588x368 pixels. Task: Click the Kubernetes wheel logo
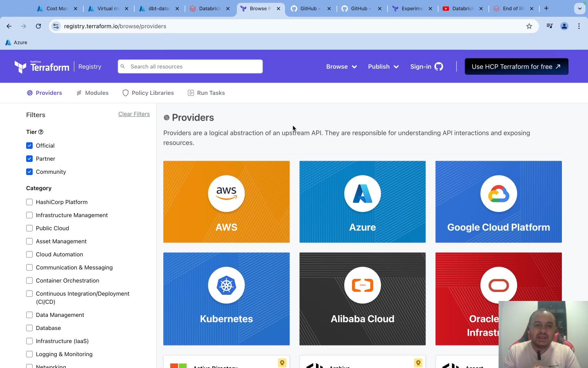click(226, 285)
